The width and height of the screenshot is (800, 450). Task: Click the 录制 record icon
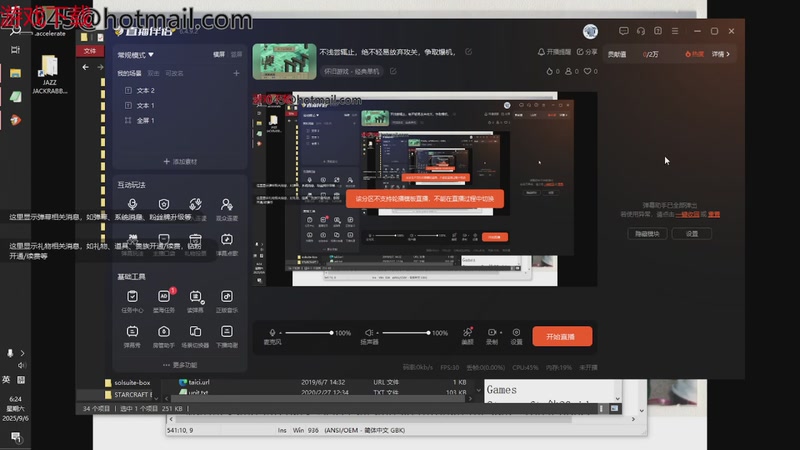pyautogui.click(x=491, y=333)
